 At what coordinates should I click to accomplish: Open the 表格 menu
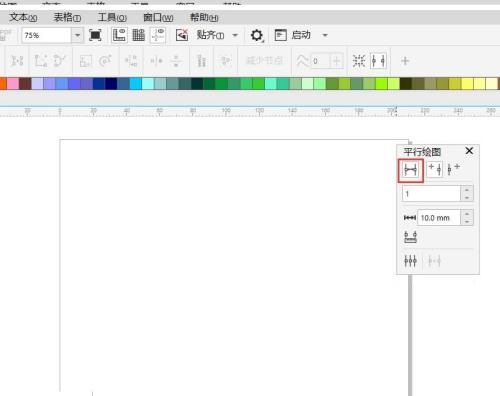(67, 17)
